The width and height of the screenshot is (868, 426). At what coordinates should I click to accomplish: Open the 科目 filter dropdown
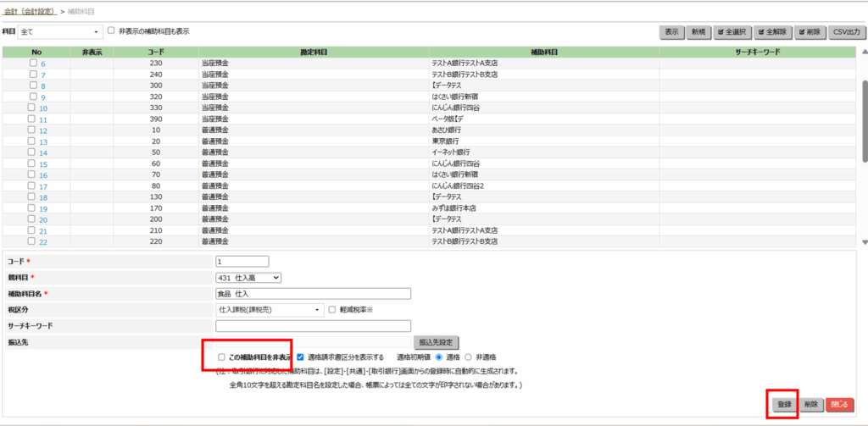click(x=59, y=31)
